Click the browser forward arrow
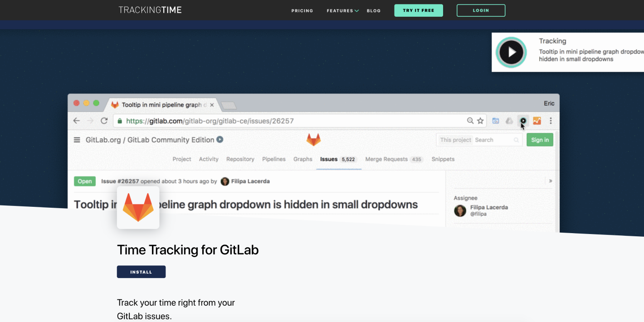644x322 pixels. point(90,121)
